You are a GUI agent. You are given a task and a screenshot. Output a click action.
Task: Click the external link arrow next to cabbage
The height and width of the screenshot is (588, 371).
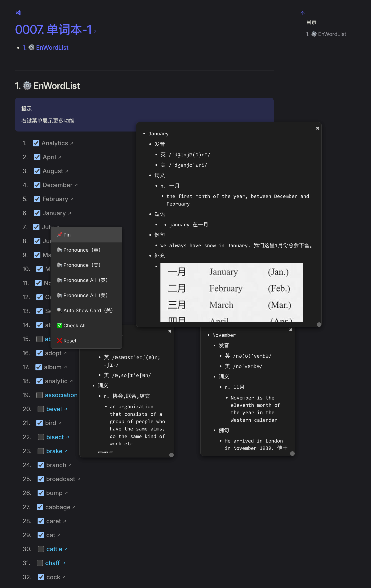click(74, 507)
